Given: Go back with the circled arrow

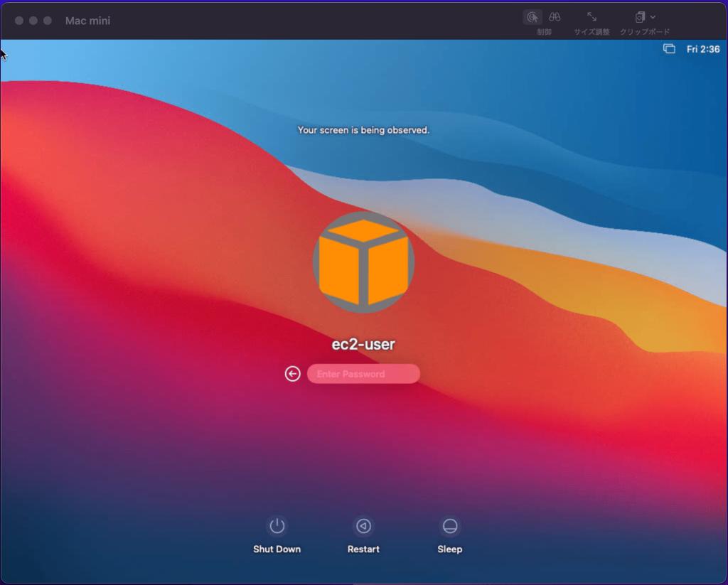Looking at the screenshot, I should 292,374.
